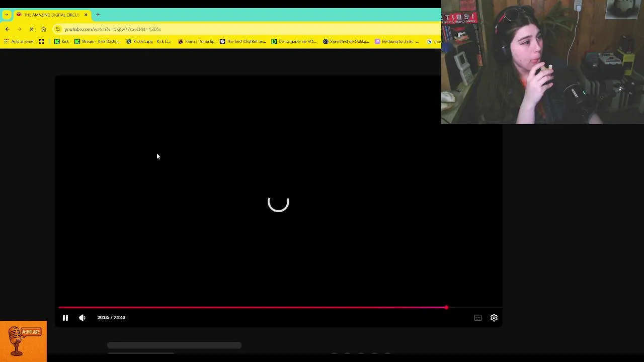Open The best ChatBot bookmark
The width and height of the screenshot is (644, 362).
tap(243, 41)
